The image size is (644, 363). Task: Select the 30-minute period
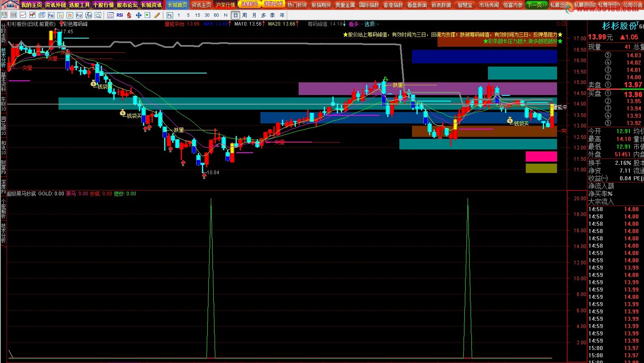coord(207,15)
